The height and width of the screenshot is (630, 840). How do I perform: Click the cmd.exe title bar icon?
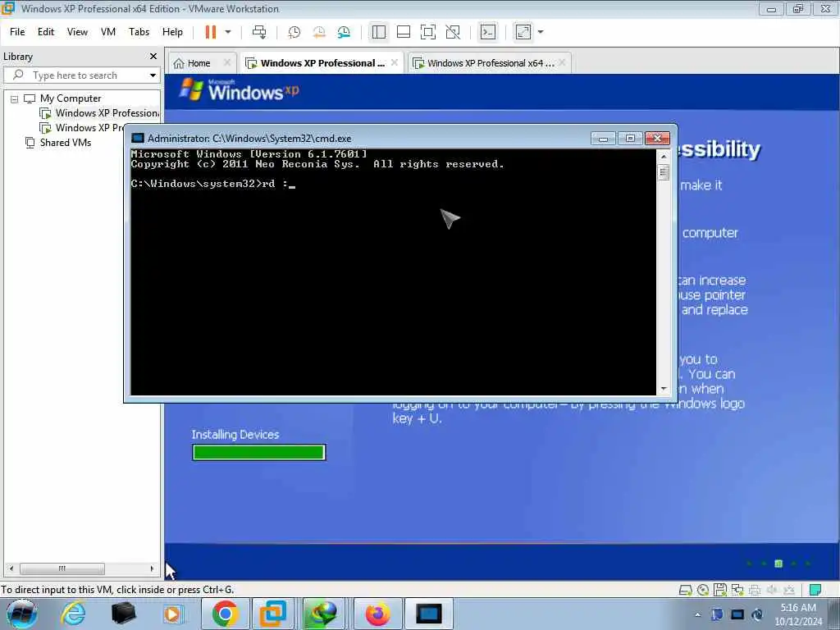(138, 138)
